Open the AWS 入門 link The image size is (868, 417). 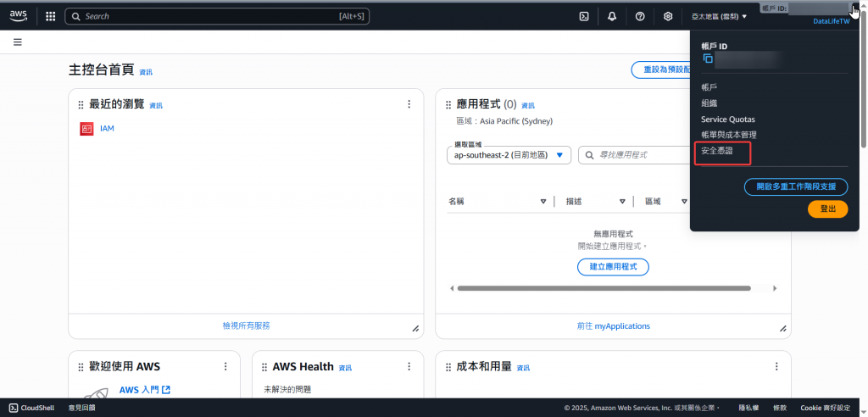coord(139,390)
